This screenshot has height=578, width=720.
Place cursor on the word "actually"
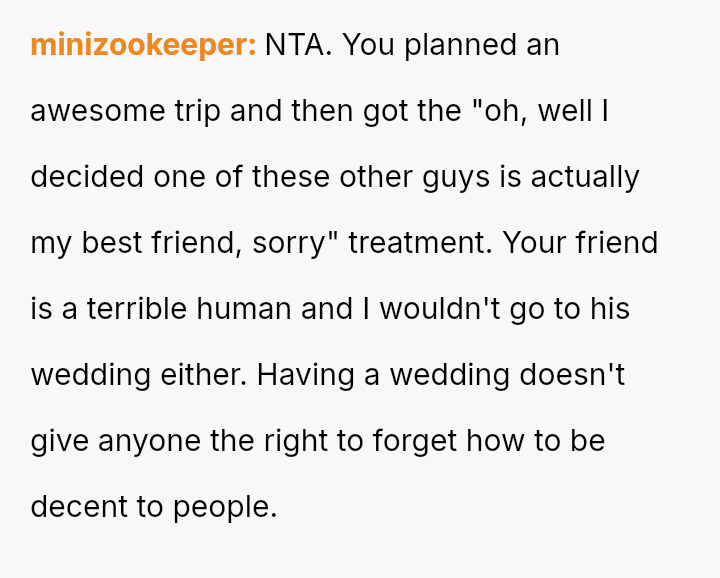585,177
